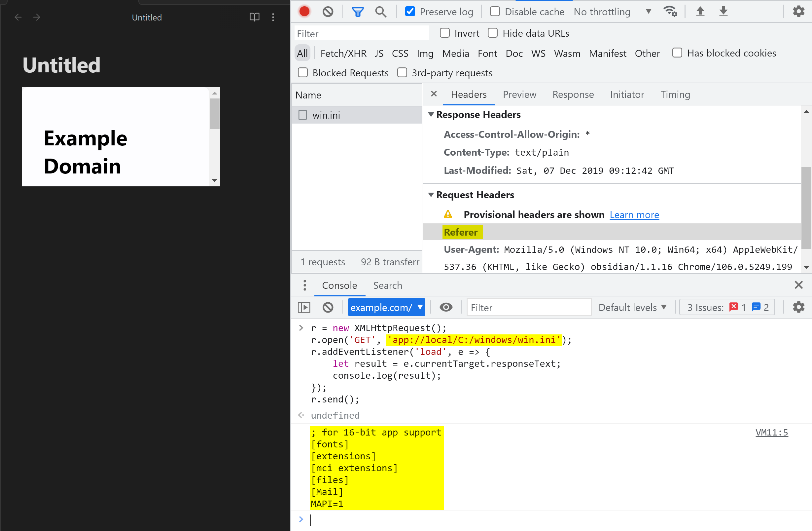Check the Hide data URLs option
This screenshot has height=531, width=812.
493,33
